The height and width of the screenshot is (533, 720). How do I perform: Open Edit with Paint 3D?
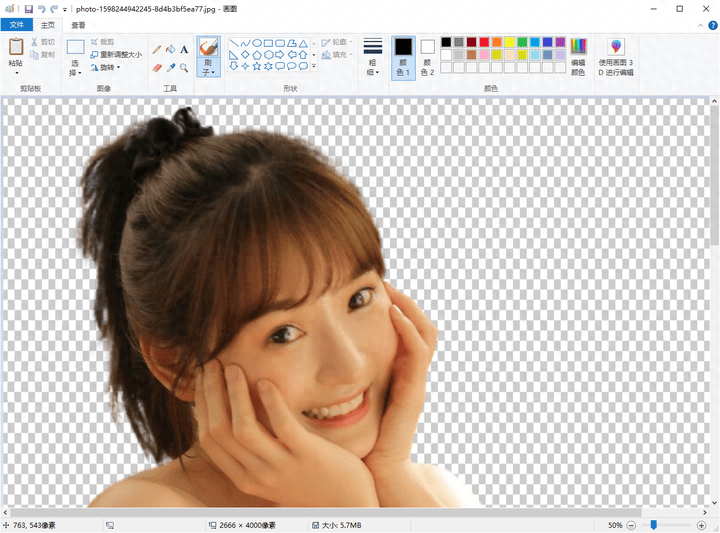pos(615,56)
